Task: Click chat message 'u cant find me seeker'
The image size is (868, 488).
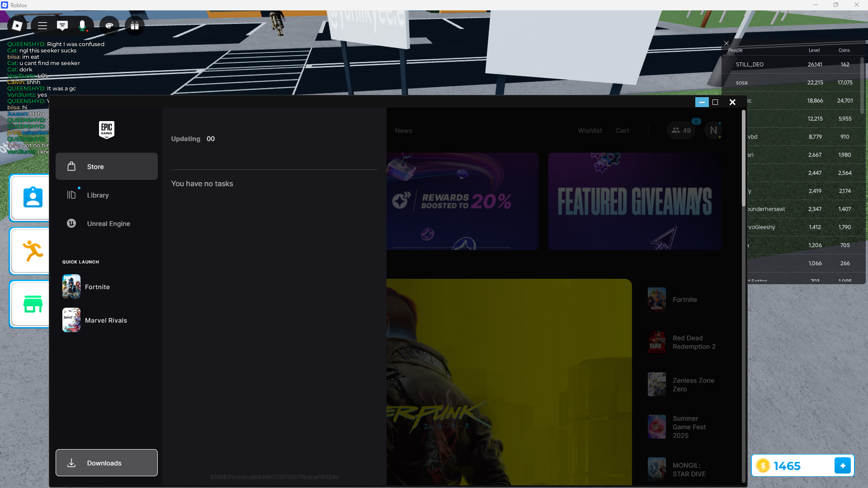Action: tap(50, 63)
